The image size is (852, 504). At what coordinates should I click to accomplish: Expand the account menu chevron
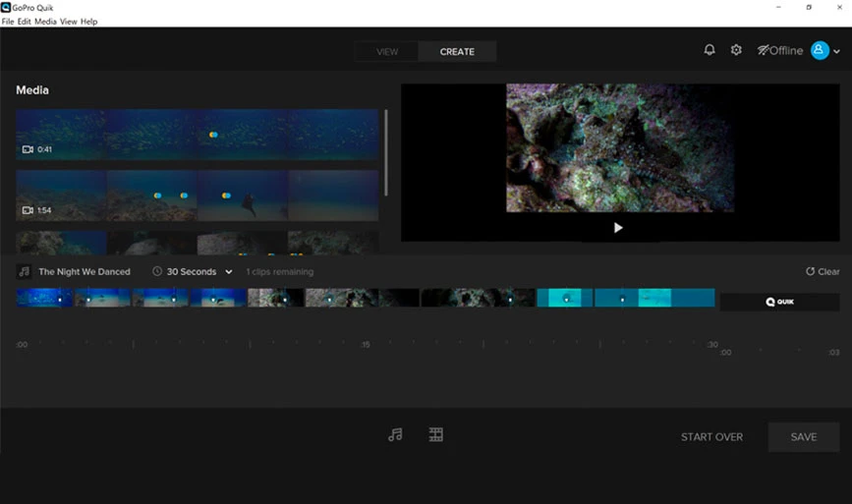pos(837,52)
